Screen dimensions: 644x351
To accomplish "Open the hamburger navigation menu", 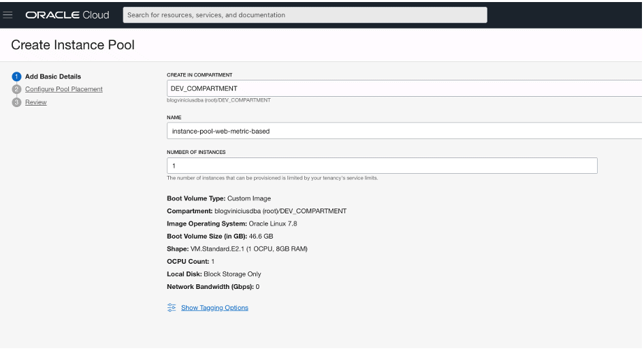I will (x=8, y=15).
